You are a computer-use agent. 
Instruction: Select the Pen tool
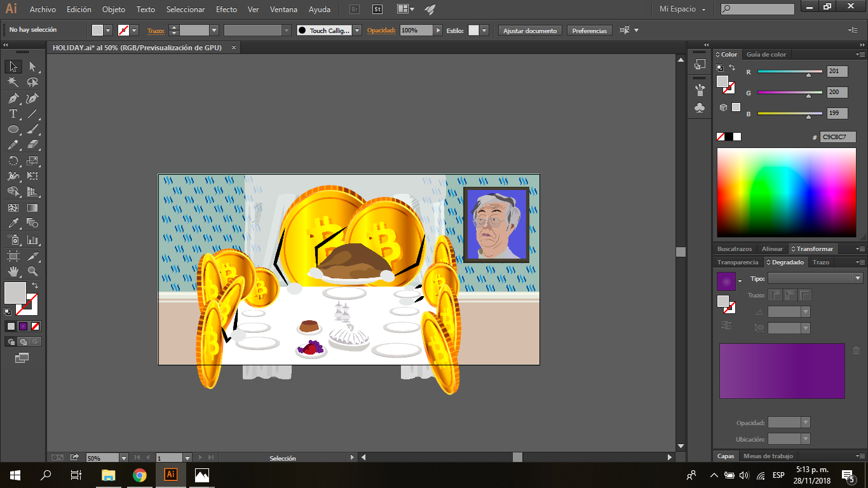tap(13, 98)
